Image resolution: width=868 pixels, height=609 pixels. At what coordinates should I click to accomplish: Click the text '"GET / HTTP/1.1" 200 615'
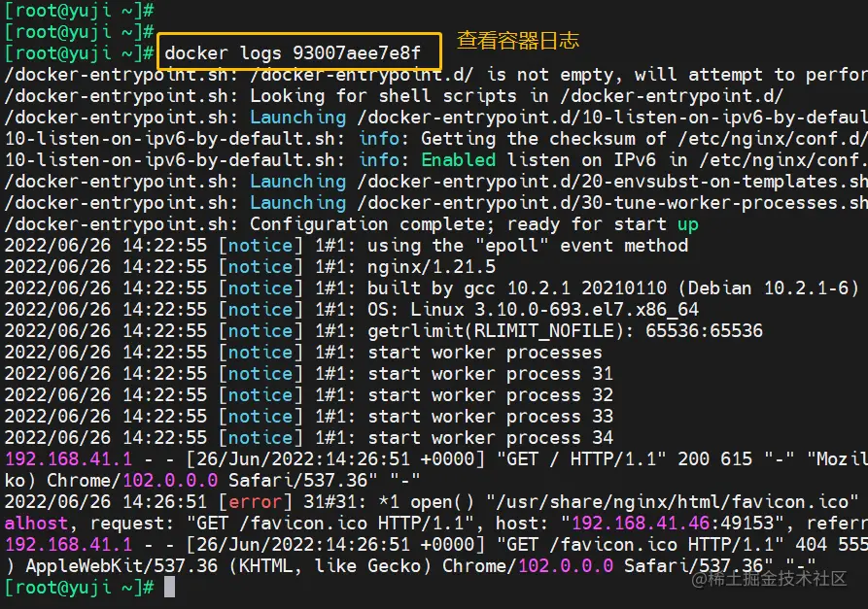click(x=624, y=459)
